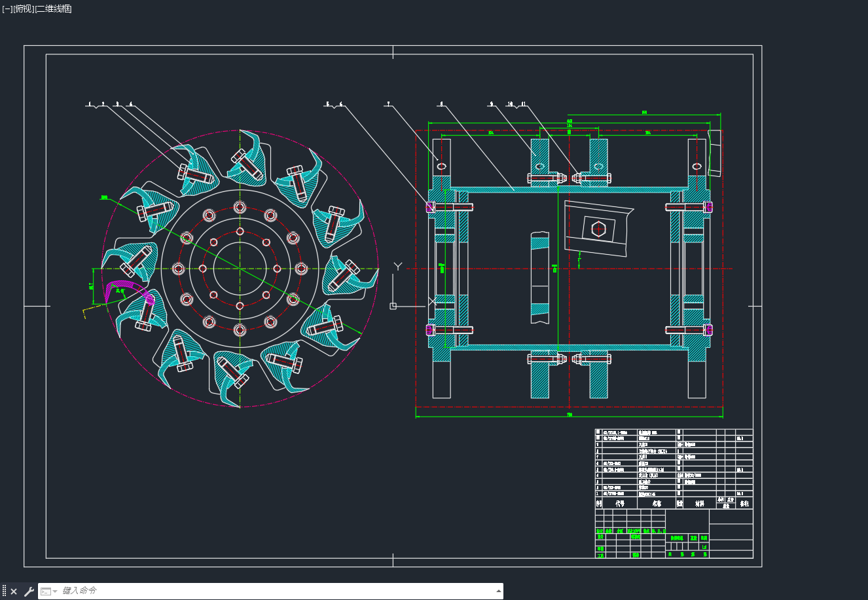Viewport: 868px width, 600px height.
Task: Select the 代号 header text in parts list
Action: [x=619, y=504]
